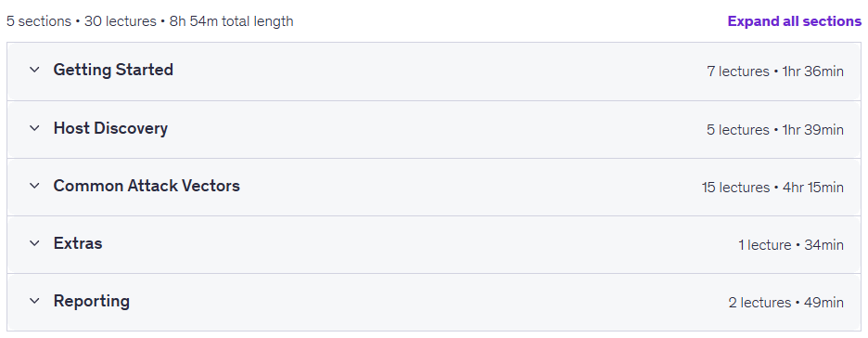Expand all sections link
Screen dimensions: 868x338
pyautogui.click(x=795, y=21)
